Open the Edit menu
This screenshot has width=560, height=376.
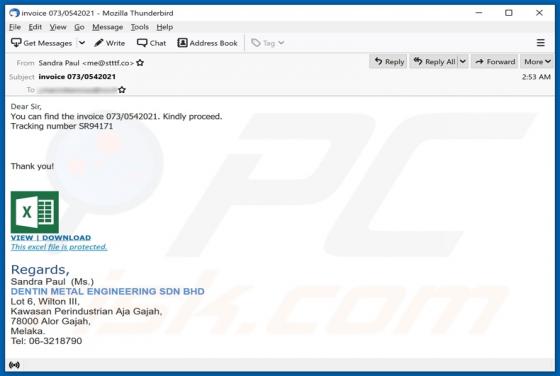click(35, 27)
